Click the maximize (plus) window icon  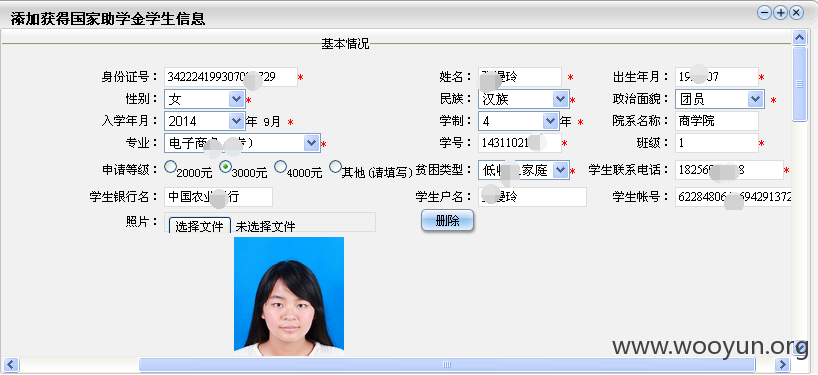point(780,13)
